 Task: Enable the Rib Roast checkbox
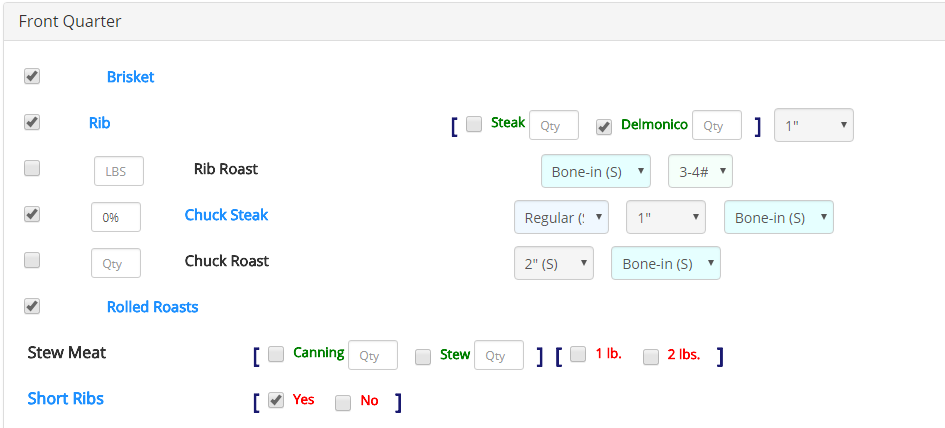click(x=32, y=168)
